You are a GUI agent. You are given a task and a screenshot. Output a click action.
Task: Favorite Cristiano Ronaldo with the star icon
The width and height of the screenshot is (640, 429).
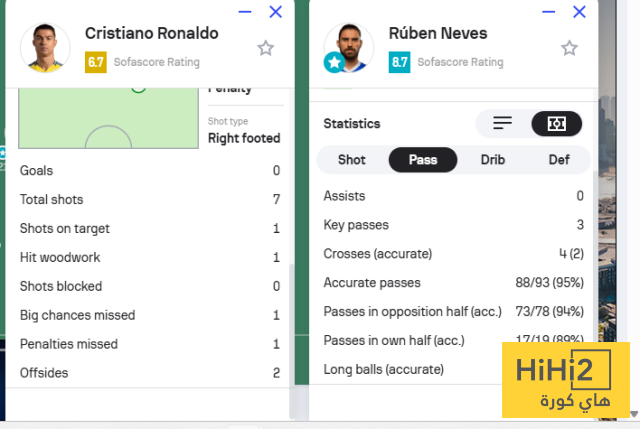pos(265,48)
